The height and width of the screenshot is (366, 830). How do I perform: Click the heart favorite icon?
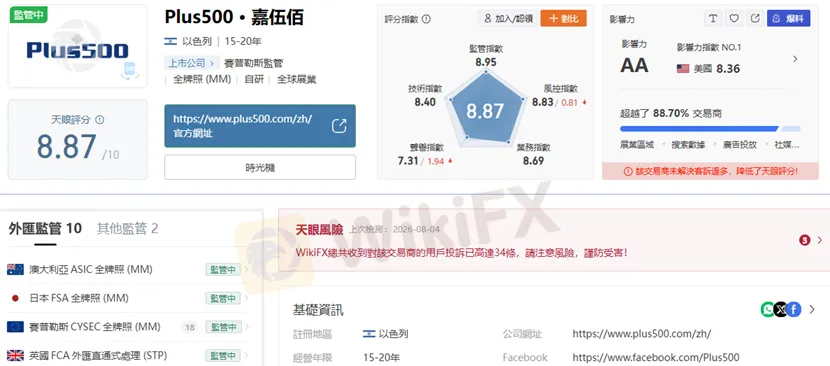[734, 19]
